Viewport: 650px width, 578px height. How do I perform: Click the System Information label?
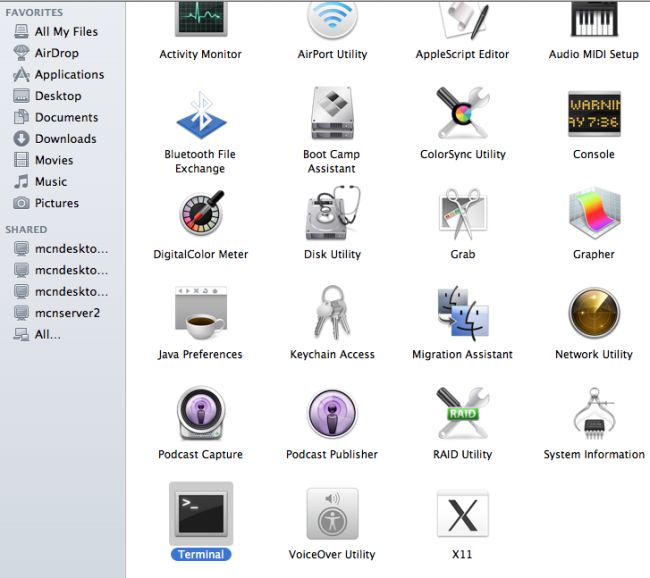tap(594, 454)
